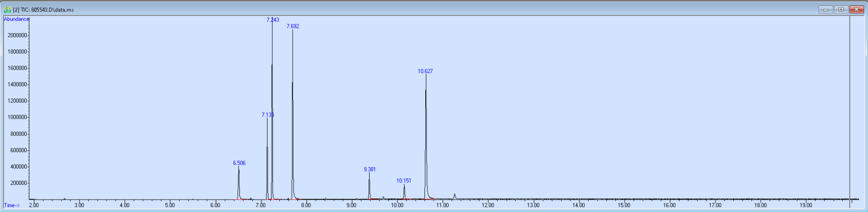Click the 12.00 time tick label

coord(488,205)
